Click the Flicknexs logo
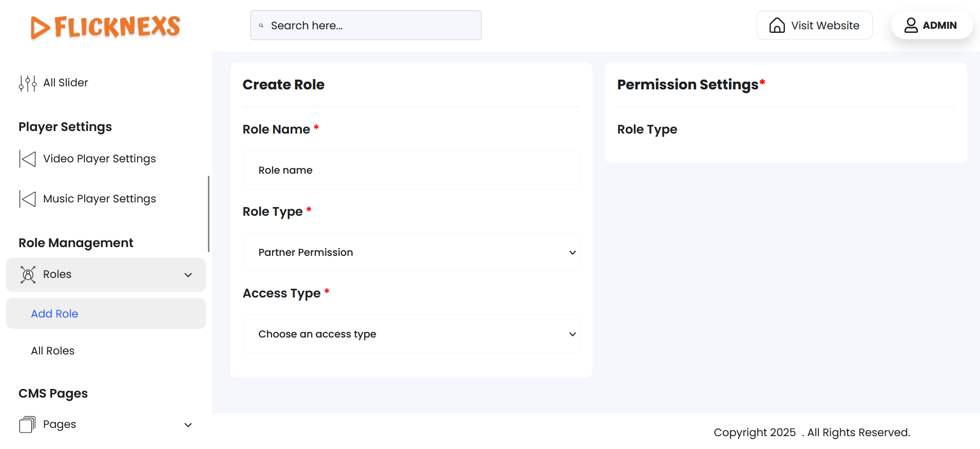 pos(106,27)
